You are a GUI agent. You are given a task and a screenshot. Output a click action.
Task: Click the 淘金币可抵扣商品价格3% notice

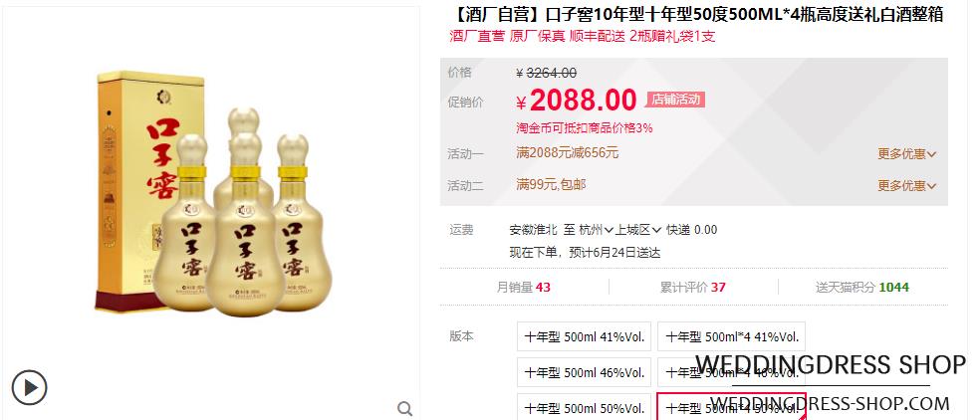tap(585, 128)
